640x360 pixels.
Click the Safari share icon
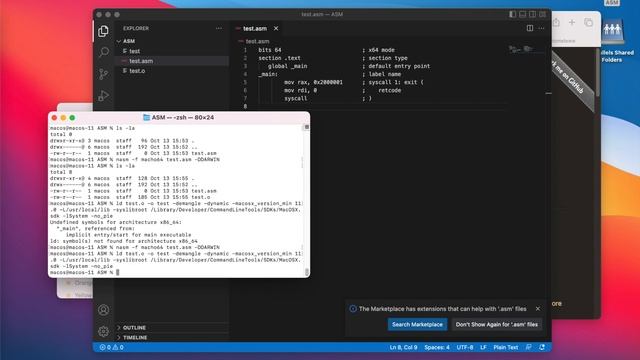(557, 22)
